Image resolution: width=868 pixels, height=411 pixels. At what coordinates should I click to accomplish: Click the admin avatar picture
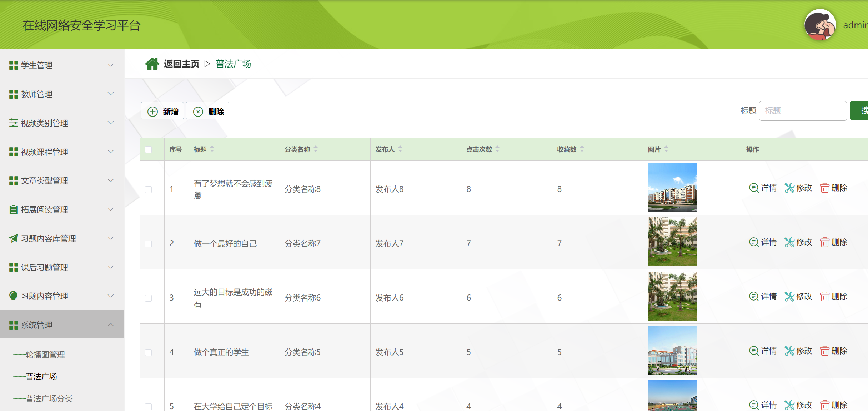pos(819,25)
